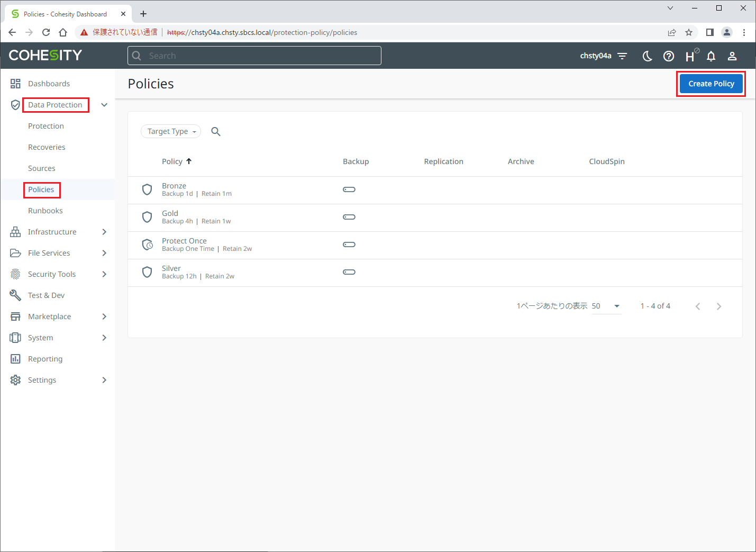Expand the Settings chevron
The width and height of the screenshot is (756, 552).
[104, 380]
